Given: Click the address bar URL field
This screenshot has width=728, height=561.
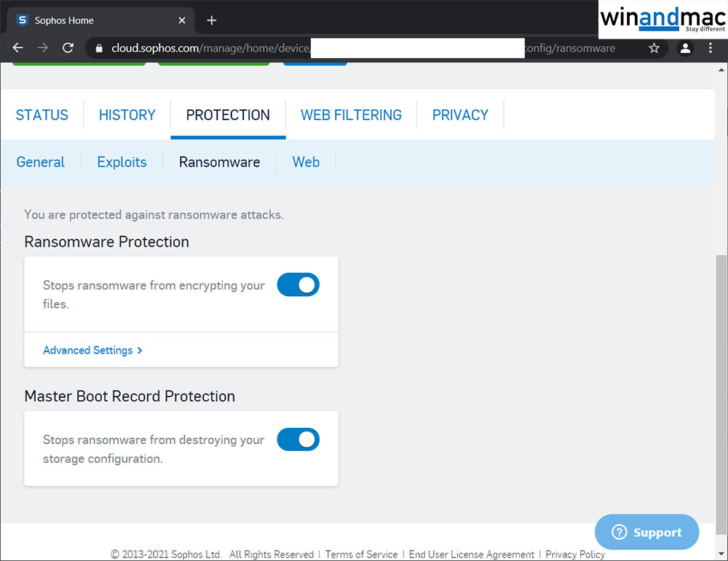Looking at the screenshot, I should coord(364,49).
